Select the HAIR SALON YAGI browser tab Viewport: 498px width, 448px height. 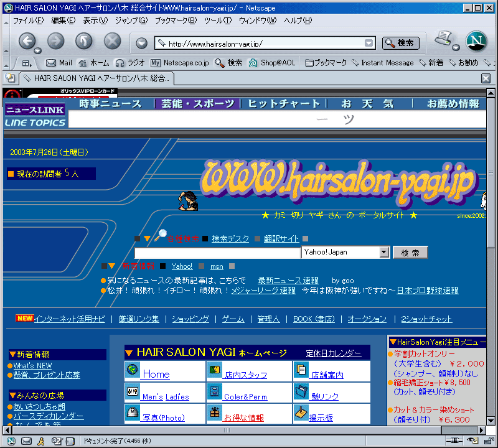(96, 78)
